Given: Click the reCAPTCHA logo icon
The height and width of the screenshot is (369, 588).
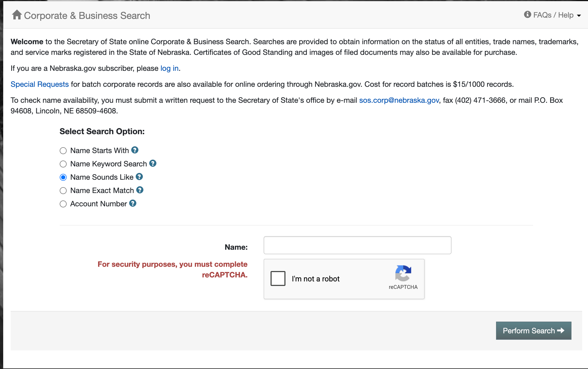Looking at the screenshot, I should click(x=403, y=273).
